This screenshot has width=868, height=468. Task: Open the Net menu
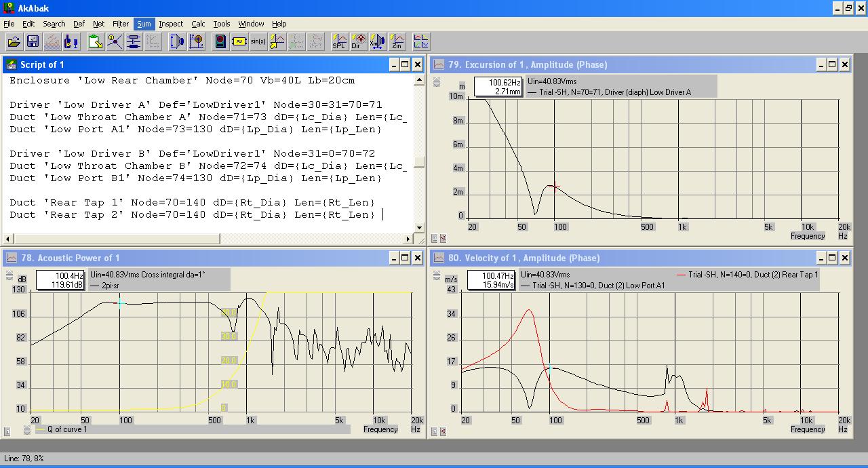[99, 24]
